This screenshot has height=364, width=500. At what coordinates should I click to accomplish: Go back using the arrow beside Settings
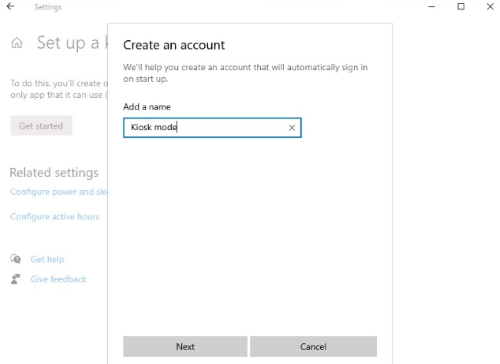click(x=11, y=6)
